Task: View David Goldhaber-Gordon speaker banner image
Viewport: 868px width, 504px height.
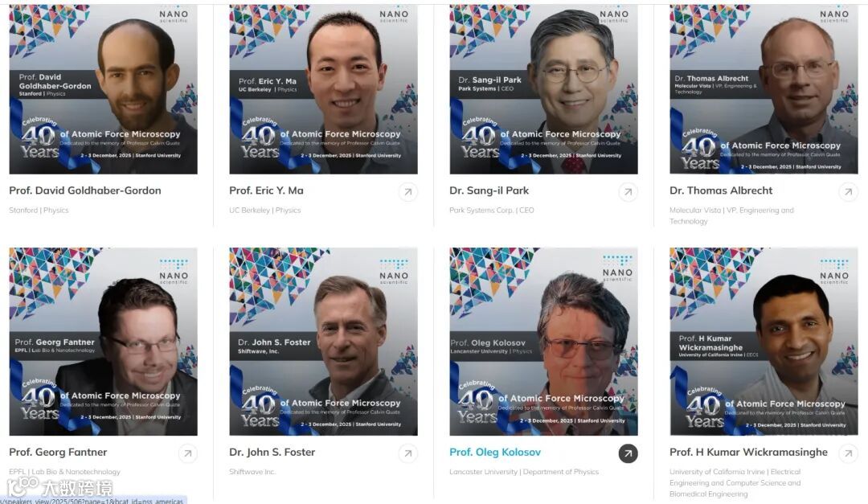Action: coord(103,89)
